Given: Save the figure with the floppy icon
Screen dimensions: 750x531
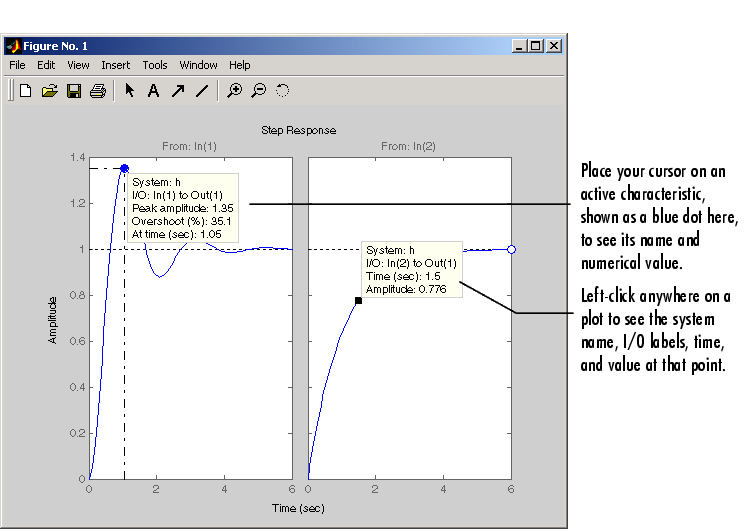Looking at the screenshot, I should click(74, 90).
